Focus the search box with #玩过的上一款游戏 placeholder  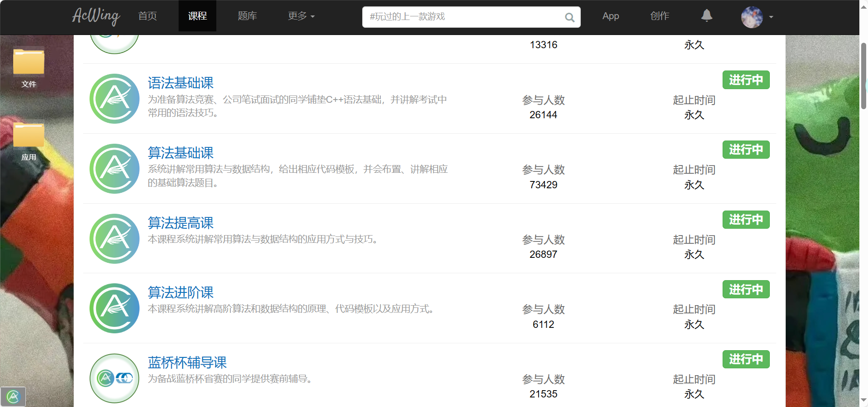point(471,17)
